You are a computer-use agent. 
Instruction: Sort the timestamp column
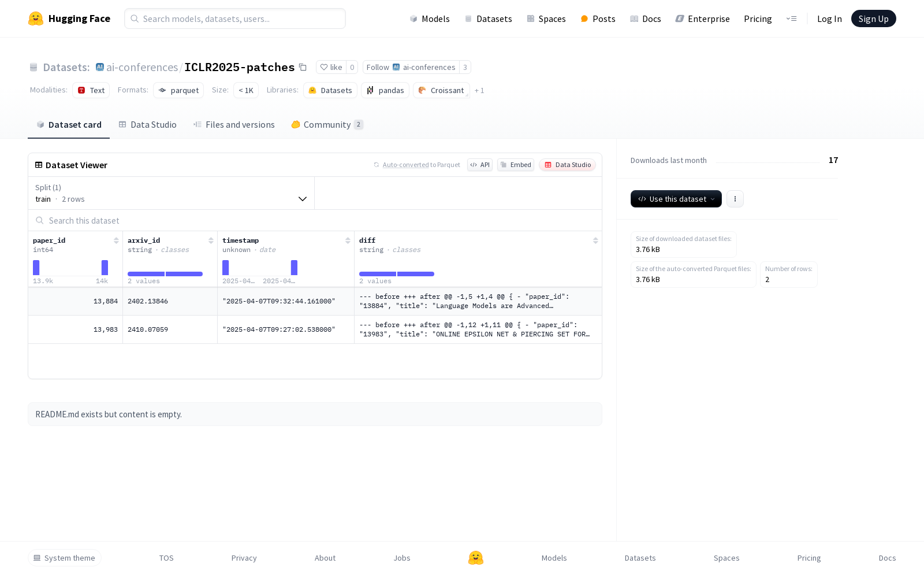click(348, 240)
